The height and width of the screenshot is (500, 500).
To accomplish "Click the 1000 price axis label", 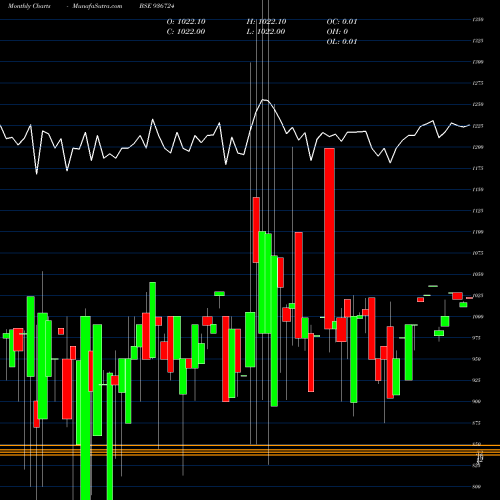I will pos(478,317).
